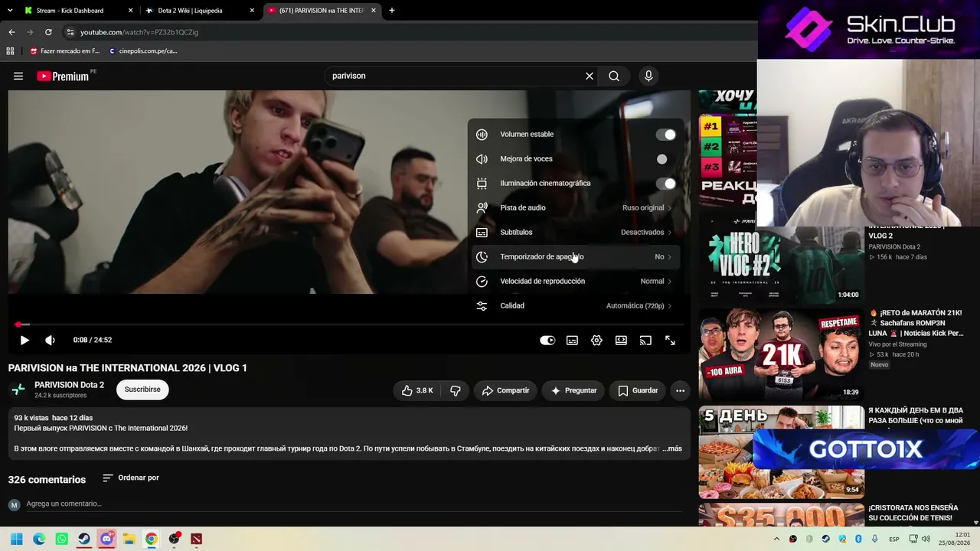
Task: Click the Chrome address bar URL
Action: coord(139,32)
